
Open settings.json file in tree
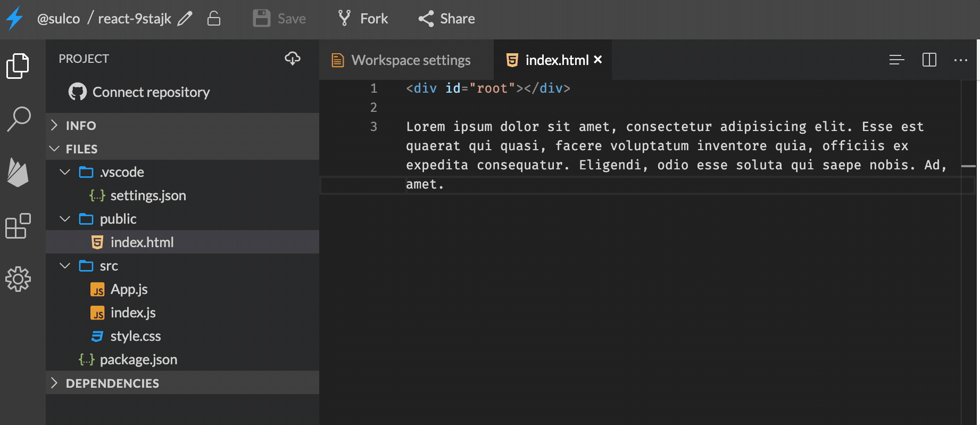pyautogui.click(x=182, y=195)
